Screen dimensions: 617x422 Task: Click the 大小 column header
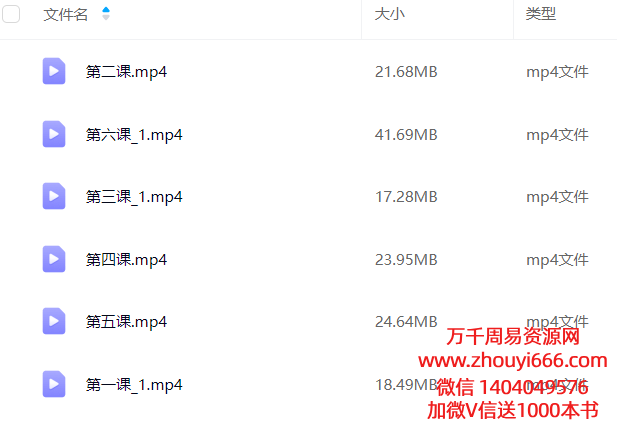pyautogui.click(x=390, y=14)
